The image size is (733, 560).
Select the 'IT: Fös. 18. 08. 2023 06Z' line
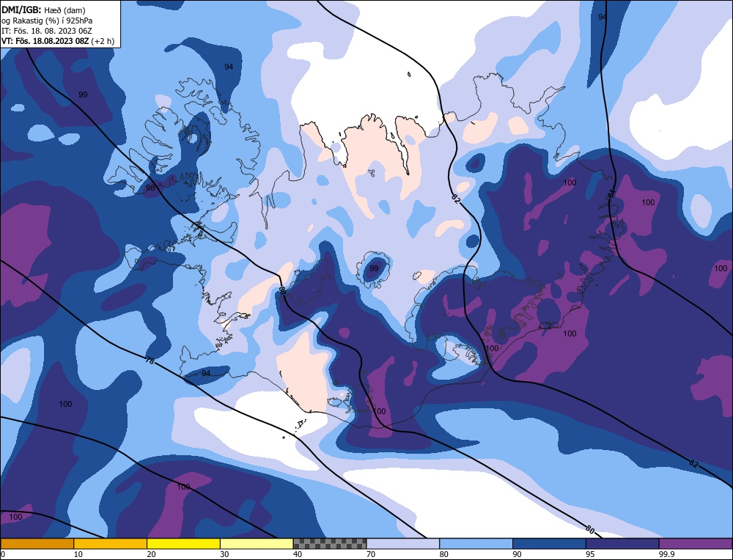(47, 31)
